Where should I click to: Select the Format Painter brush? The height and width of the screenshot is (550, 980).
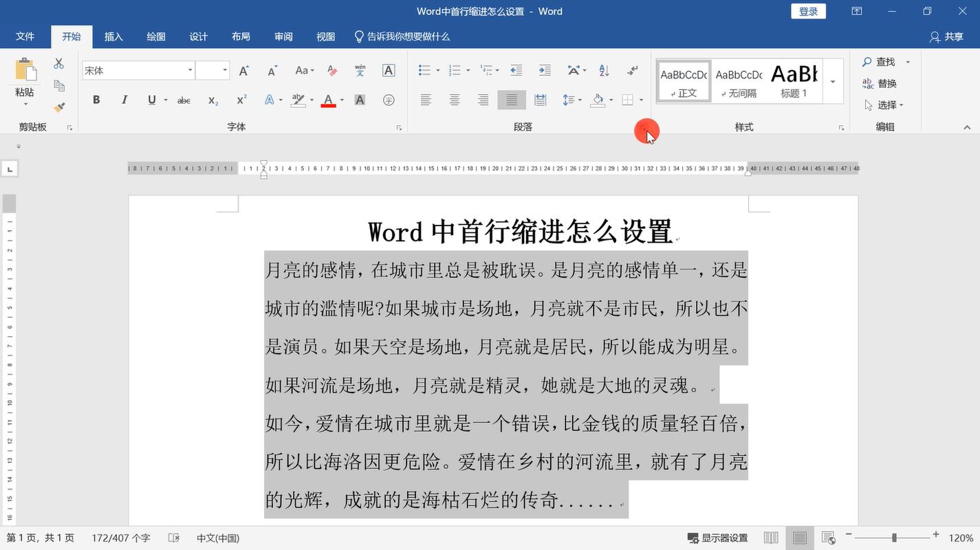pyautogui.click(x=59, y=107)
